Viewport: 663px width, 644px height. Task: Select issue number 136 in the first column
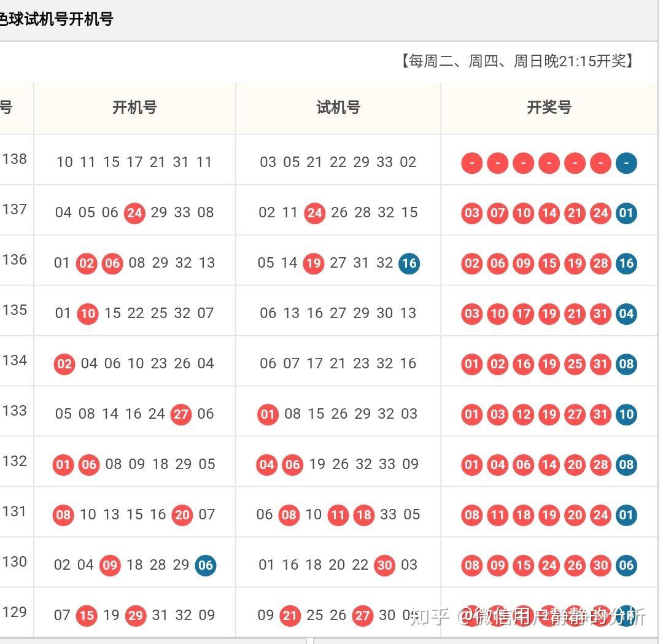click(15, 260)
